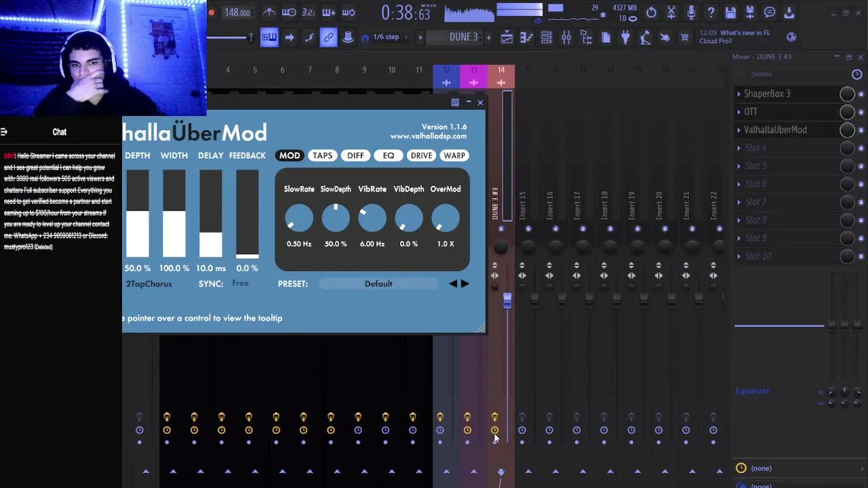Open the help question mark icon
Viewport: 868px width, 488px height.
tap(711, 12)
